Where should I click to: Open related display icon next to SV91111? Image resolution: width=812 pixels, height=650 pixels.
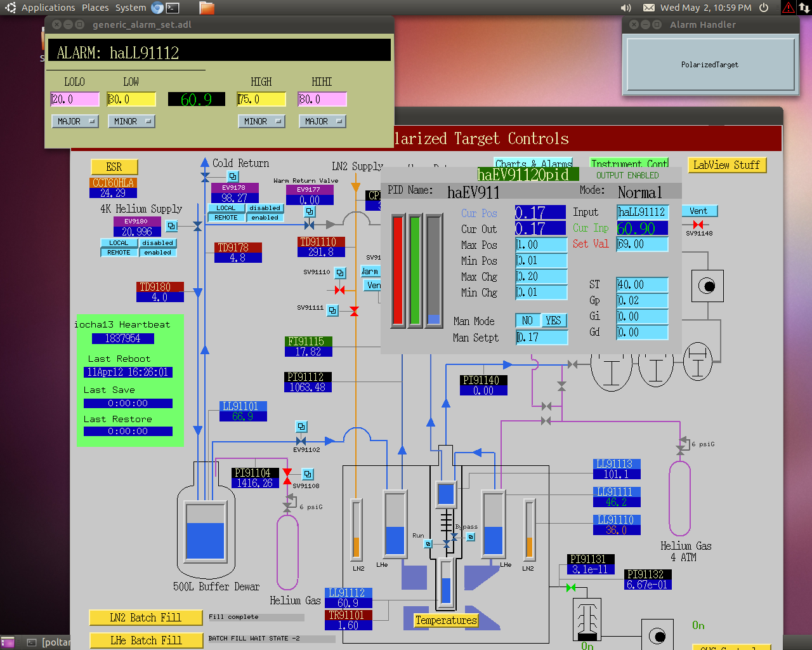pyautogui.click(x=333, y=310)
